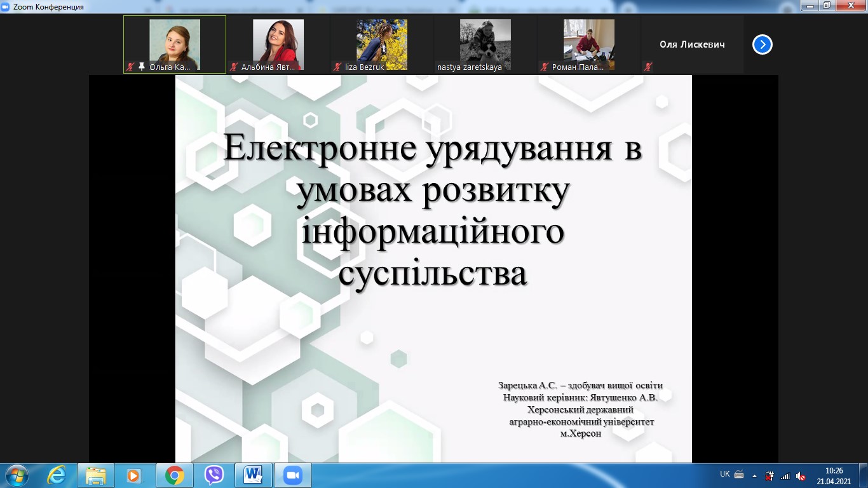The height and width of the screenshot is (488, 868).
Task: Show hidden tray icons arrow
Action: click(x=755, y=475)
